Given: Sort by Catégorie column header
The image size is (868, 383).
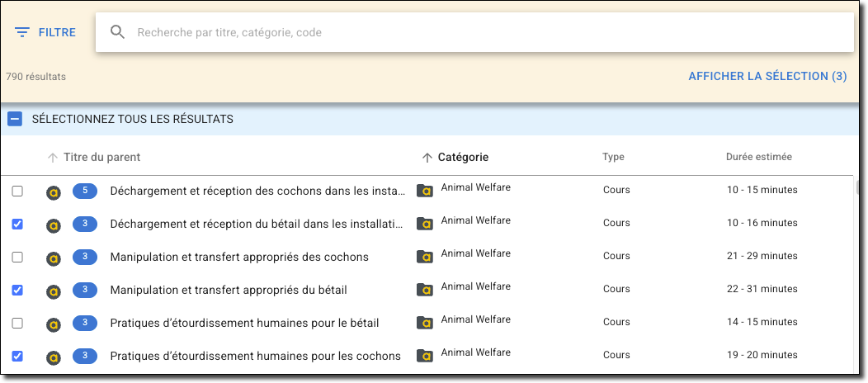Looking at the screenshot, I should [x=462, y=158].
